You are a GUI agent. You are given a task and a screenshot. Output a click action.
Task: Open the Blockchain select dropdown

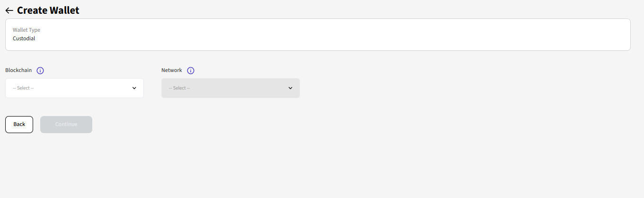click(x=74, y=88)
